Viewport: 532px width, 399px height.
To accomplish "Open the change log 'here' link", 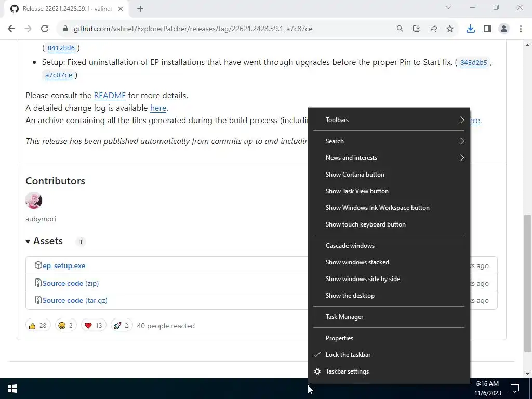I will (158, 108).
